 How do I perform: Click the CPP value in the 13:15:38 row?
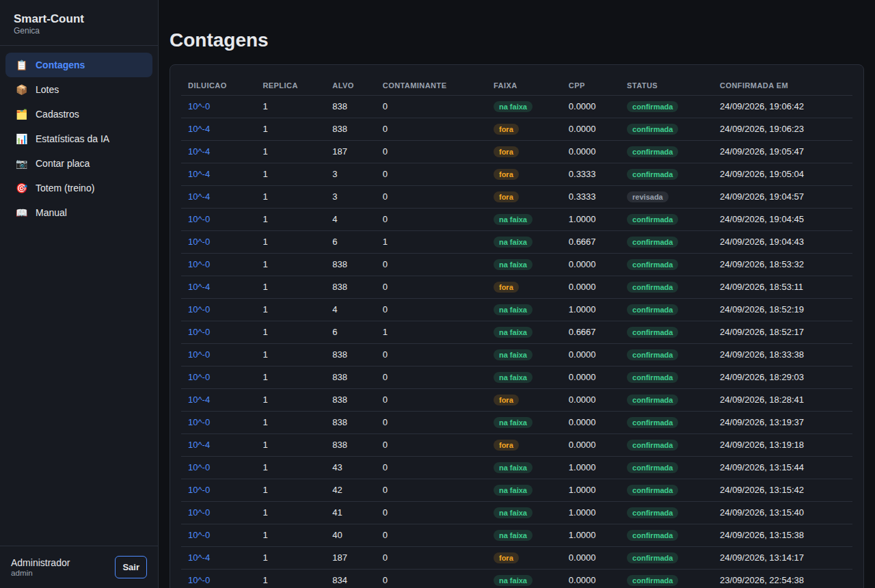[x=582, y=535]
